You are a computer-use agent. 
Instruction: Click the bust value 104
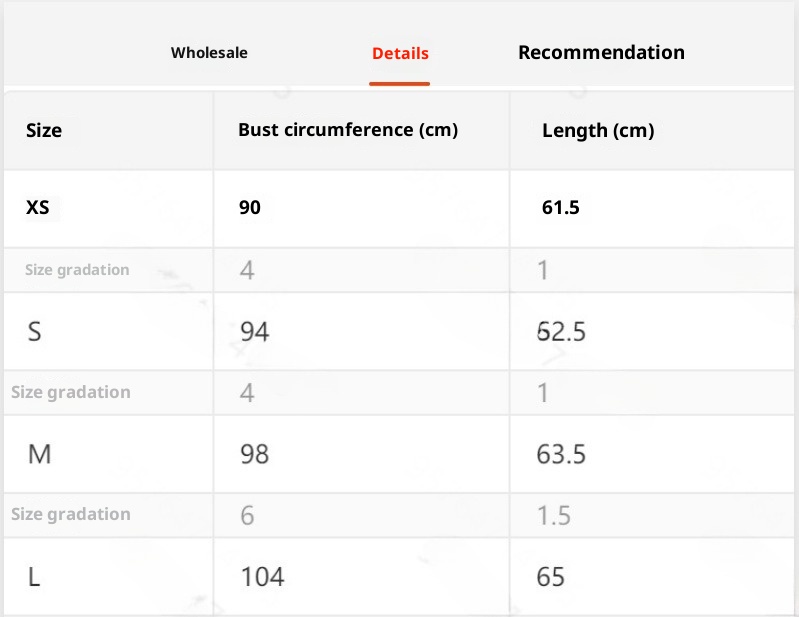(x=262, y=577)
